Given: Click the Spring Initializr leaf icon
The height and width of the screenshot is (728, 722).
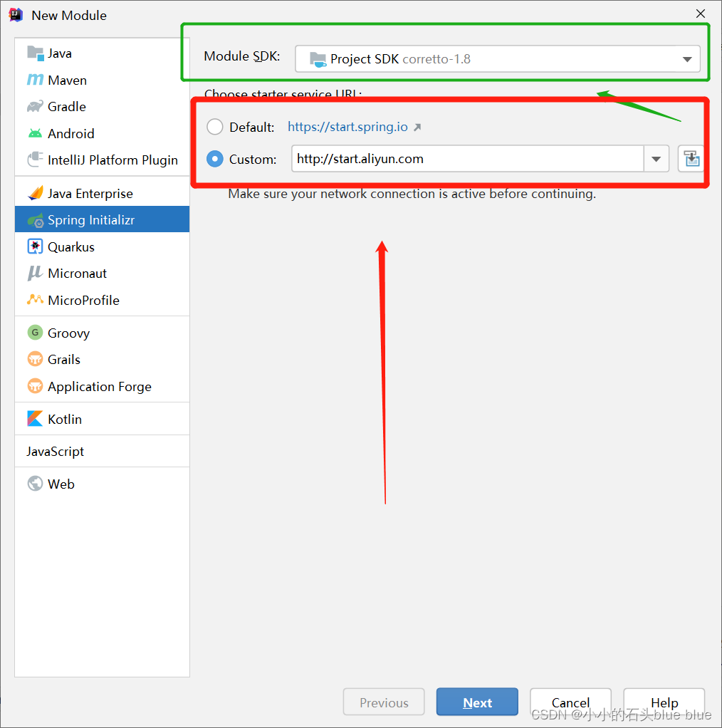Looking at the screenshot, I should click(x=36, y=220).
